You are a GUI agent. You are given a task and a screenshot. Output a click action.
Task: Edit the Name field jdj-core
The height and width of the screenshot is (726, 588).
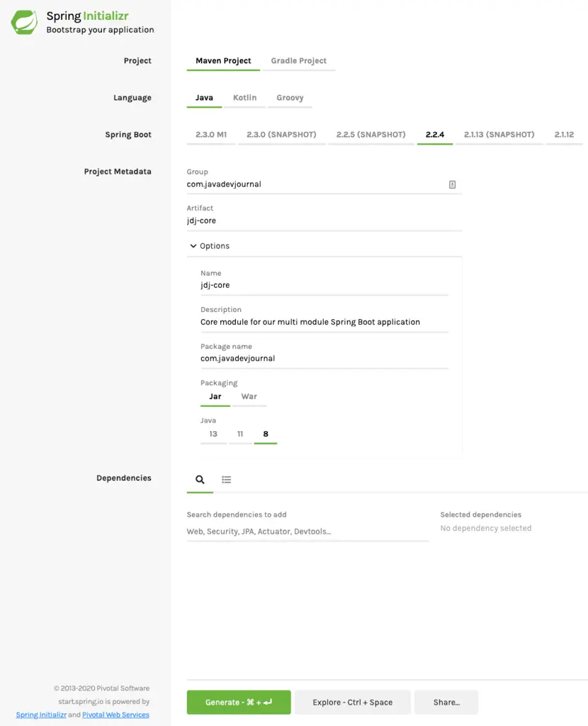point(324,285)
